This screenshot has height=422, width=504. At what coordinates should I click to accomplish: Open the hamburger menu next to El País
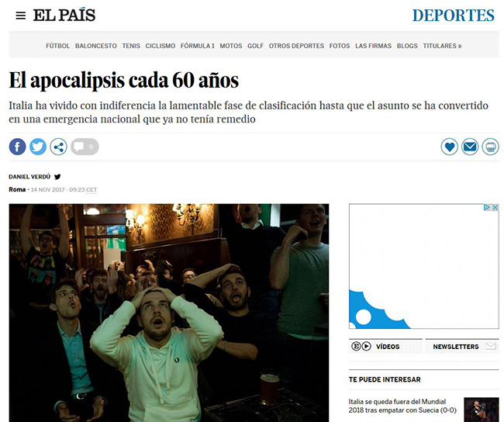coord(21,16)
